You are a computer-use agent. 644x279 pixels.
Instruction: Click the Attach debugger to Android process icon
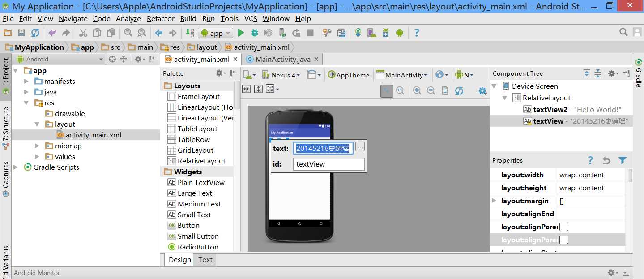[x=282, y=33]
